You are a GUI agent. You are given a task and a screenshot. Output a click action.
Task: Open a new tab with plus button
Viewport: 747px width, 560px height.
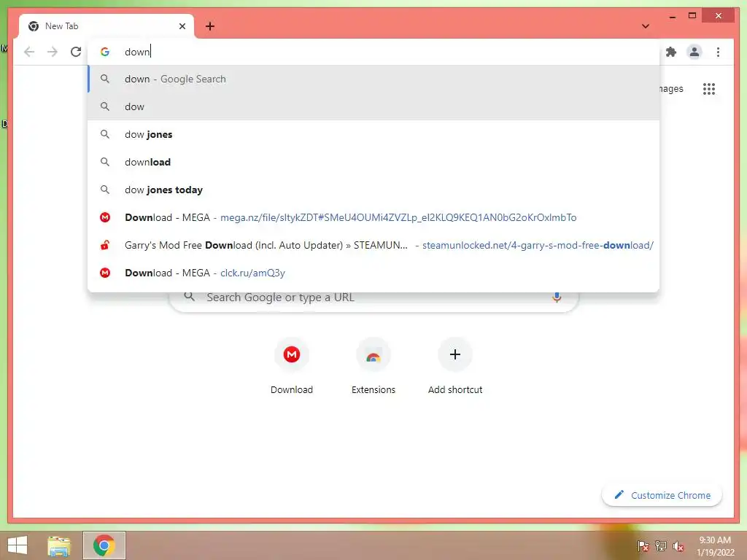tap(210, 26)
